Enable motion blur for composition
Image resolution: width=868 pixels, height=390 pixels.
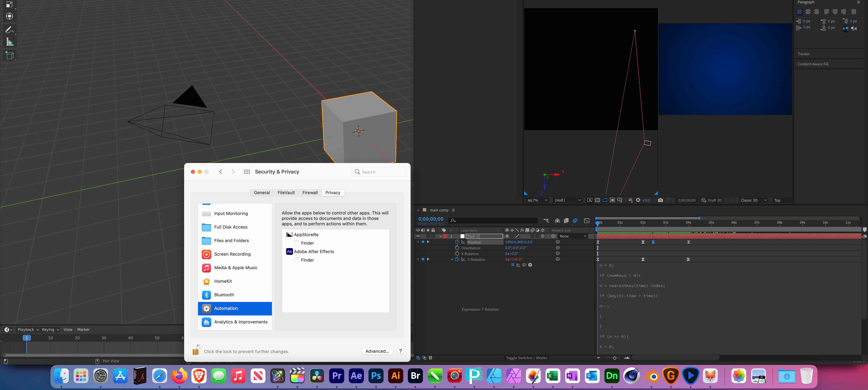[x=575, y=221]
